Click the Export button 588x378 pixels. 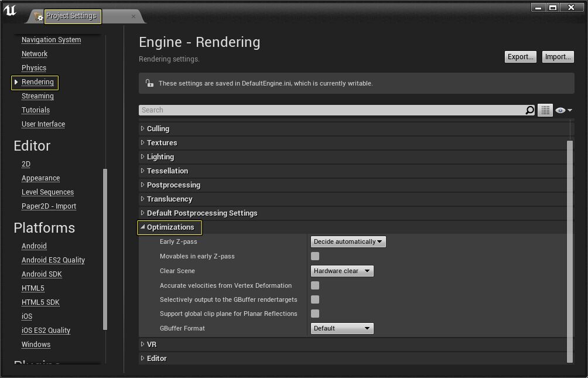(x=520, y=56)
